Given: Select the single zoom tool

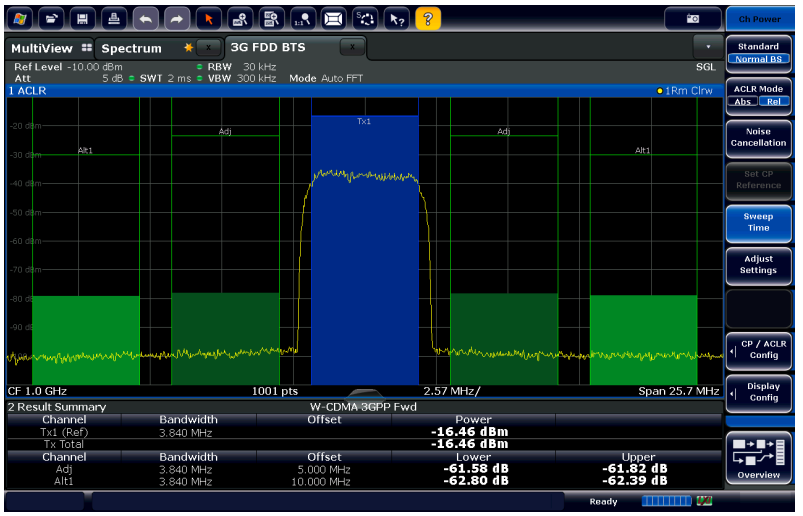Looking at the screenshot, I should coord(240,19).
